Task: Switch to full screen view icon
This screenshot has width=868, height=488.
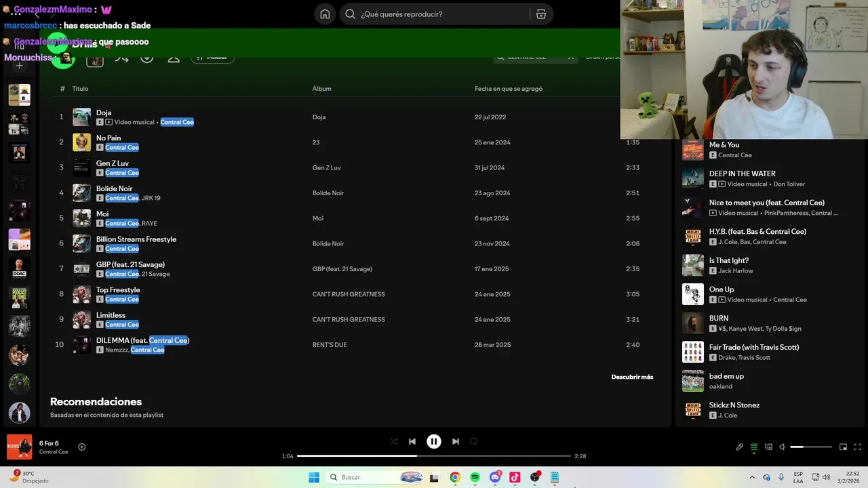Action: [x=857, y=447]
